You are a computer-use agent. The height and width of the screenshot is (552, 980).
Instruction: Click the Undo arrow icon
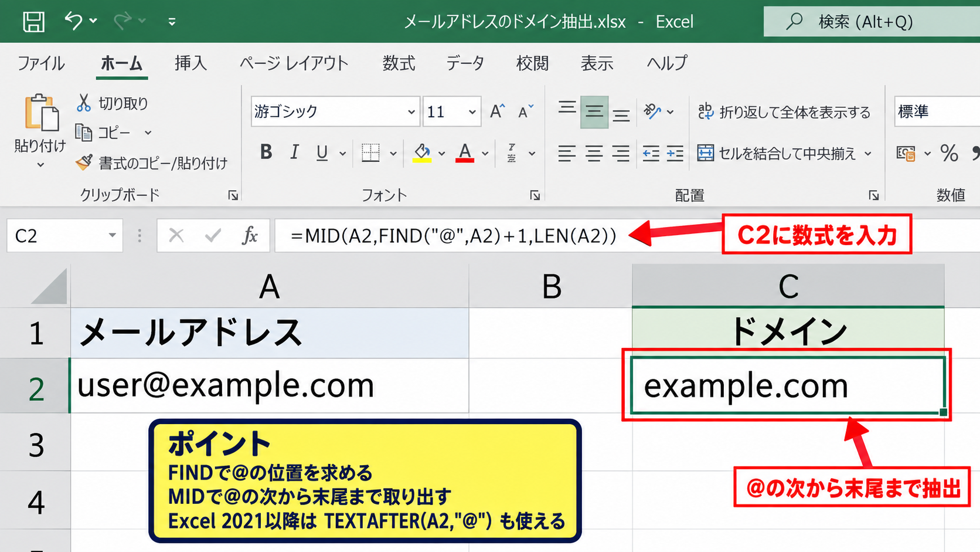click(74, 21)
